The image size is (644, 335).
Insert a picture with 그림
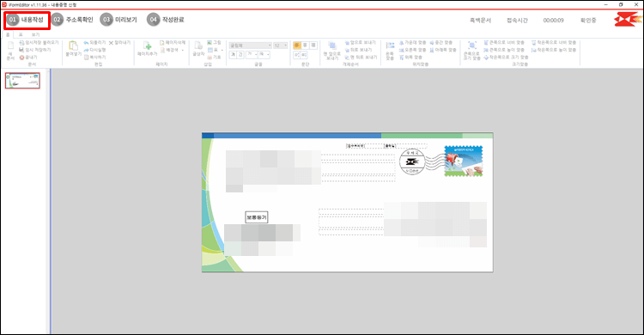click(x=214, y=43)
